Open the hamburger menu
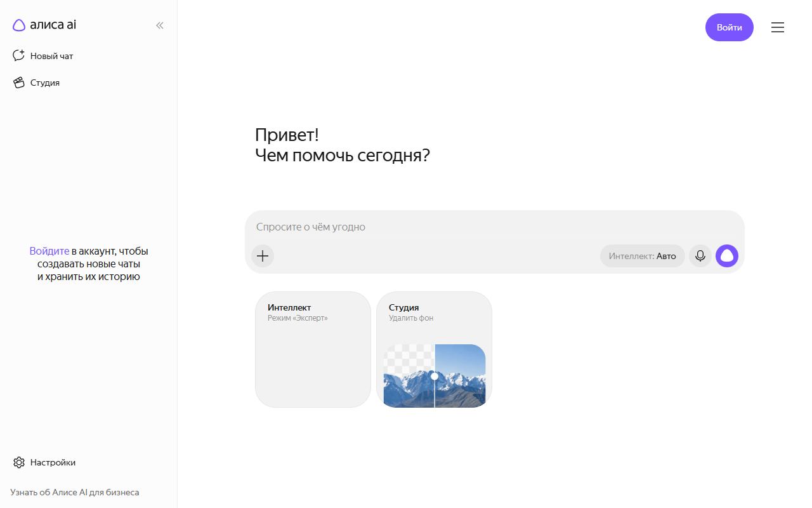 778,27
